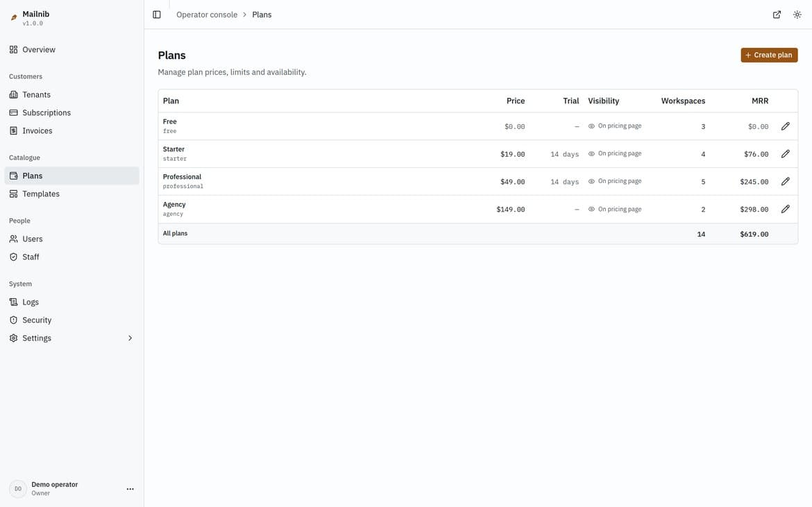
Task: Click the Plans page heading
Action: pos(172,55)
